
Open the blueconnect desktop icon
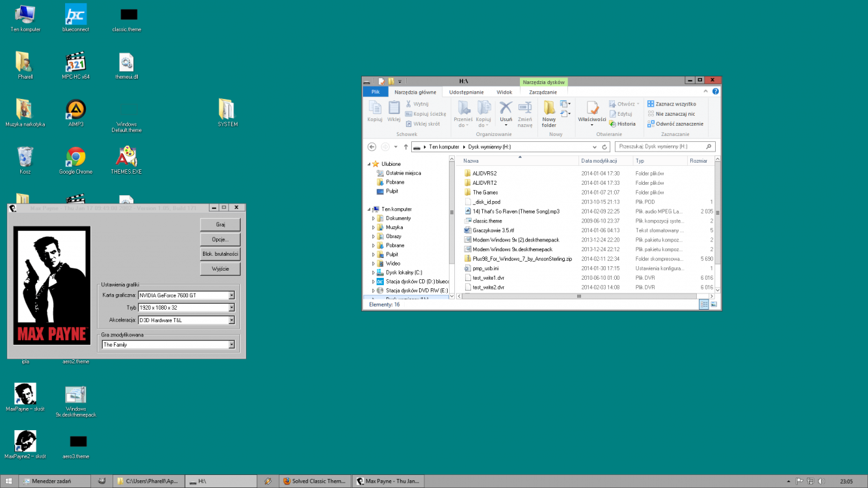[75, 18]
